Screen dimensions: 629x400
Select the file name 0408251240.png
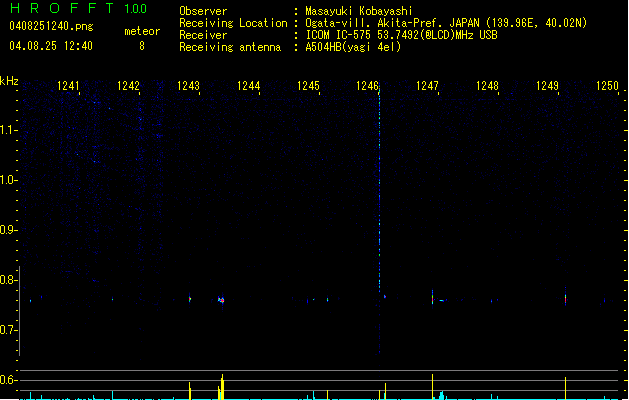(51, 26)
